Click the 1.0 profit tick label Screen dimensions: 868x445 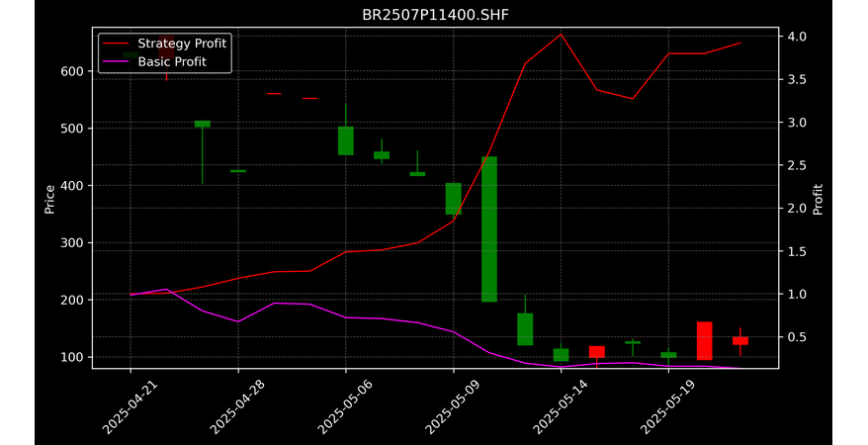[797, 294]
